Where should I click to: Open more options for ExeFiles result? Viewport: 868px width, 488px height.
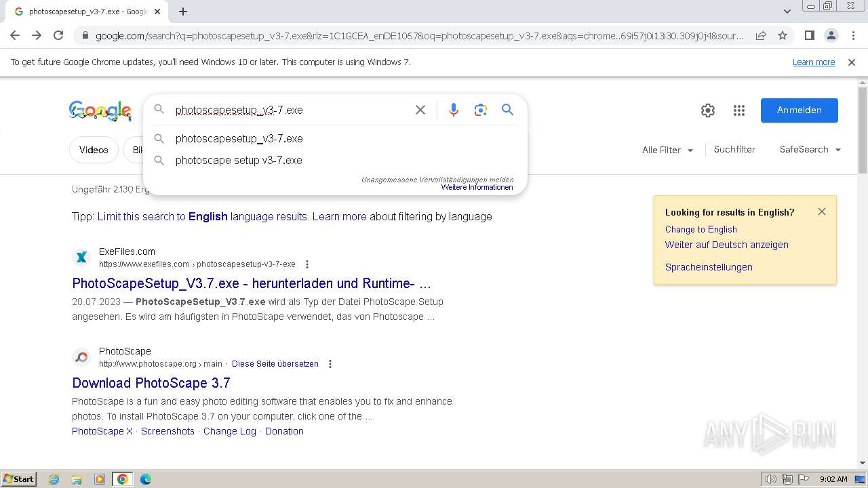pyautogui.click(x=307, y=264)
